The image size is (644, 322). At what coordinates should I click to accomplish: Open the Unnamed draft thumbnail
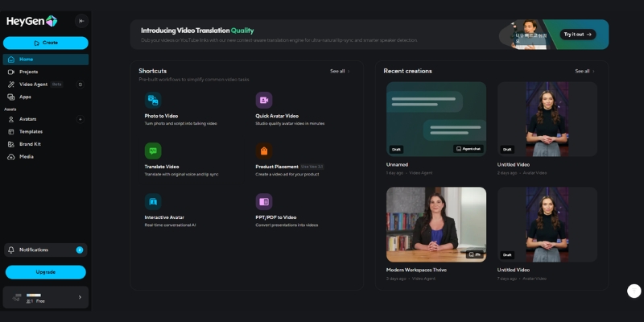click(436, 119)
